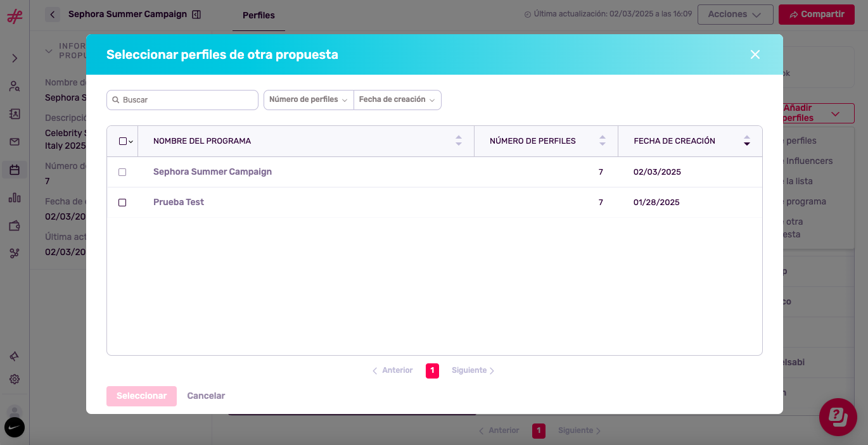Image resolution: width=868 pixels, height=445 pixels.
Task: Click profile count 7 in Prueba Test row
Action: click(x=601, y=203)
